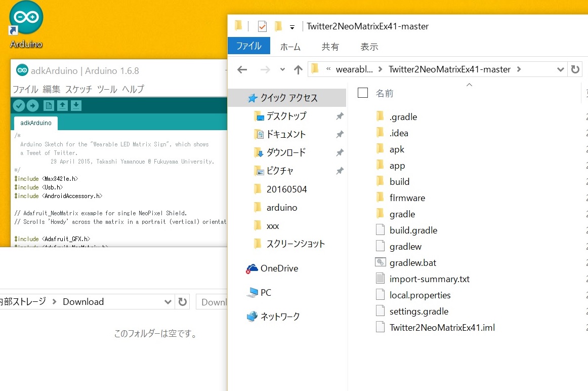Click the new folder icon in Explorer quick access toolbar

(278, 26)
